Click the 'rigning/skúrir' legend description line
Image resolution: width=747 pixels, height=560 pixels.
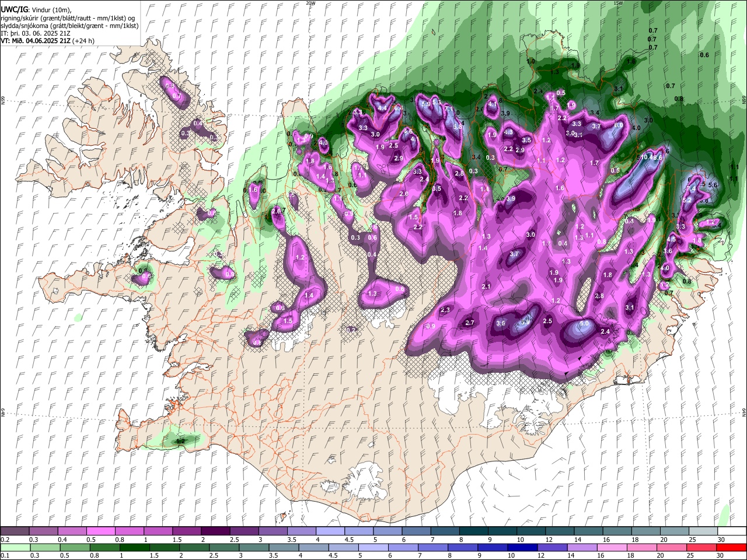click(x=68, y=18)
